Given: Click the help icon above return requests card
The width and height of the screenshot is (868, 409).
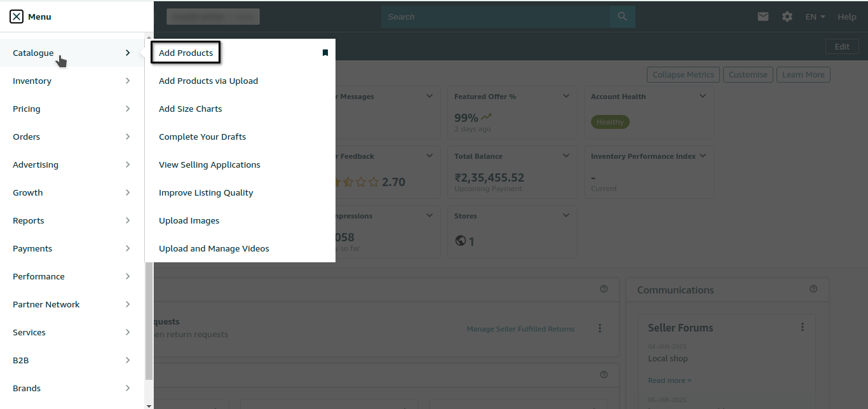Looking at the screenshot, I should point(604,289).
